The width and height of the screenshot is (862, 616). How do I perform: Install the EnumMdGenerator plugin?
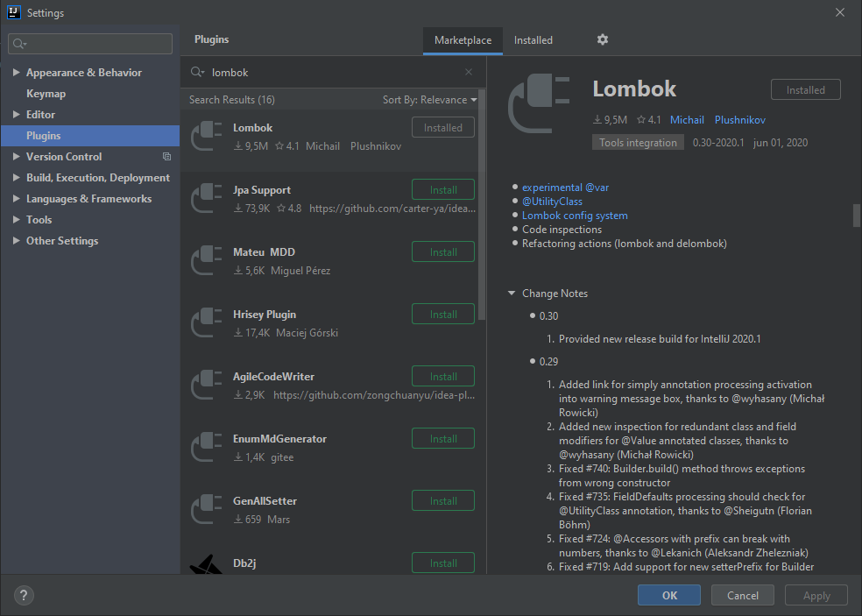pos(443,438)
